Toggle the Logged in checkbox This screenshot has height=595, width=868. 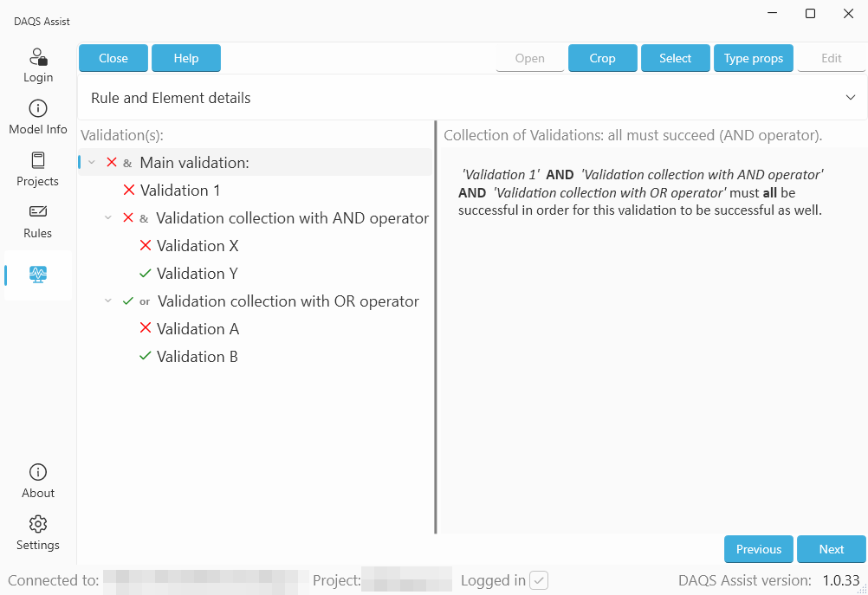pos(539,580)
